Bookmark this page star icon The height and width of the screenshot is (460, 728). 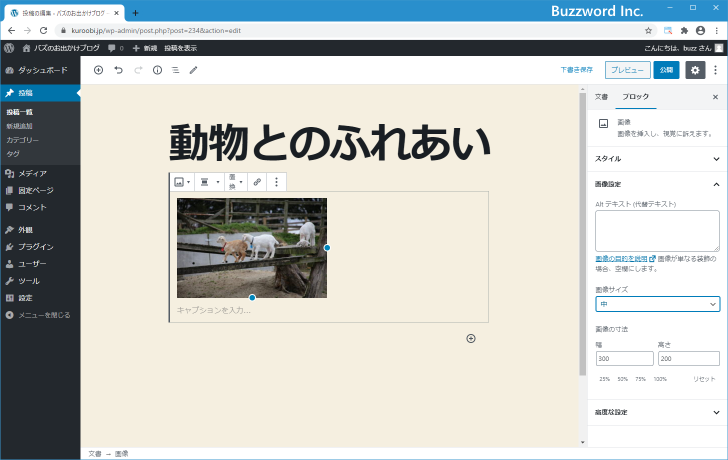[x=649, y=31]
